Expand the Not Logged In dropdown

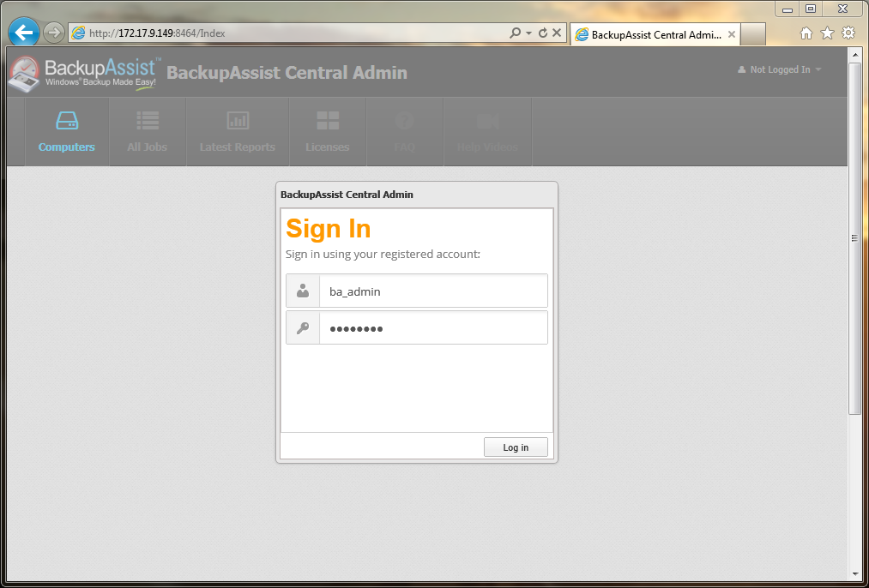[780, 69]
